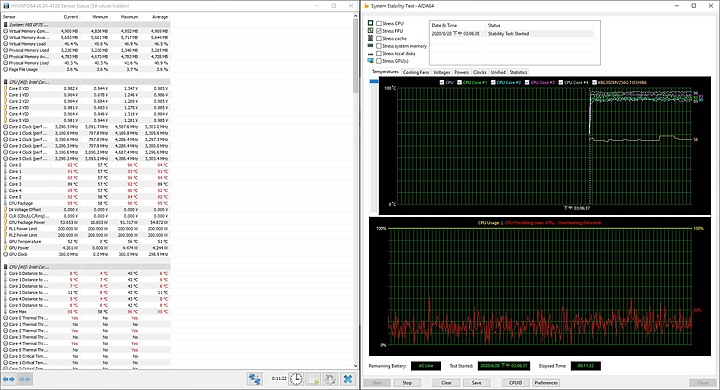This screenshot has height=390, width=720.
Task: Click the network remote monitoring icon in HWiNFO
Action: tap(254, 379)
